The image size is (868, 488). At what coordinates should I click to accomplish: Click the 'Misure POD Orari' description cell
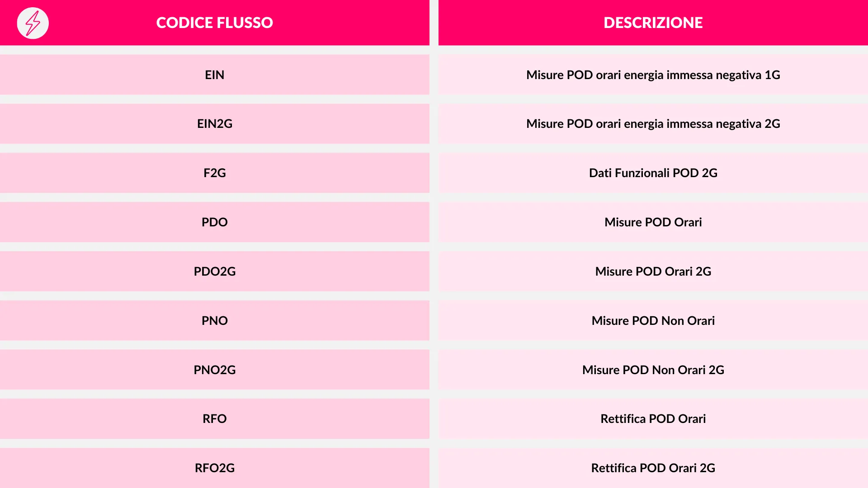[653, 222]
